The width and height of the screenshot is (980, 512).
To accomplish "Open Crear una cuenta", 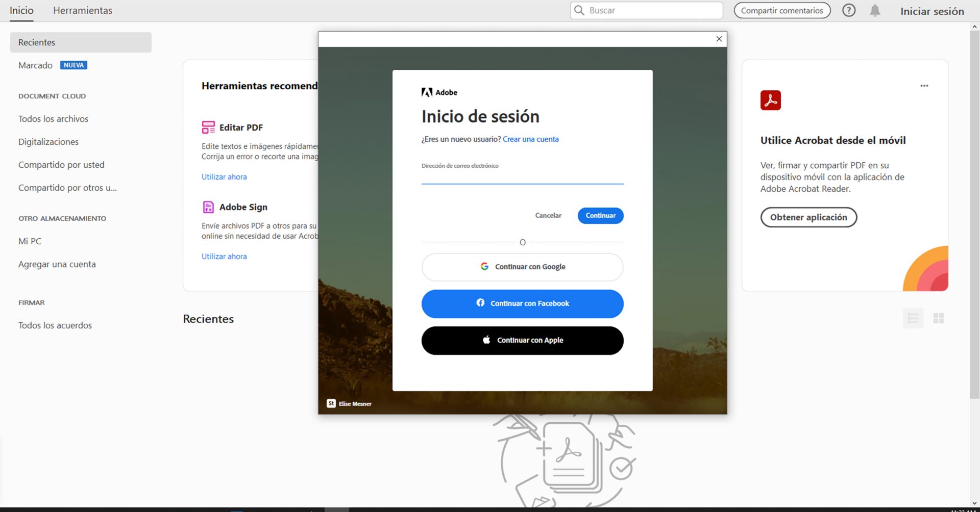I will pyautogui.click(x=530, y=139).
